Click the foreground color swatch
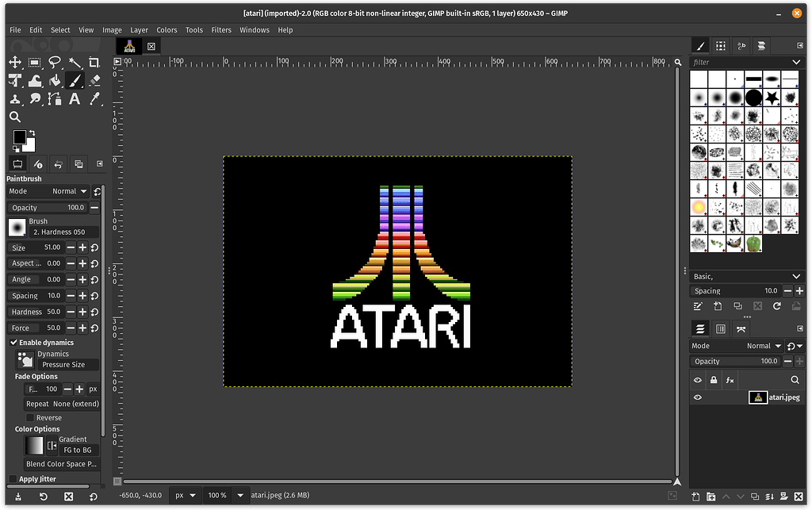The width and height of the screenshot is (812, 510). [19, 138]
